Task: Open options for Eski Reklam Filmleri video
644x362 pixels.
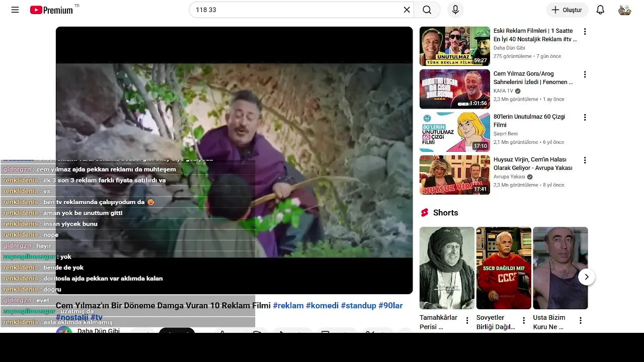Action: coord(585,31)
